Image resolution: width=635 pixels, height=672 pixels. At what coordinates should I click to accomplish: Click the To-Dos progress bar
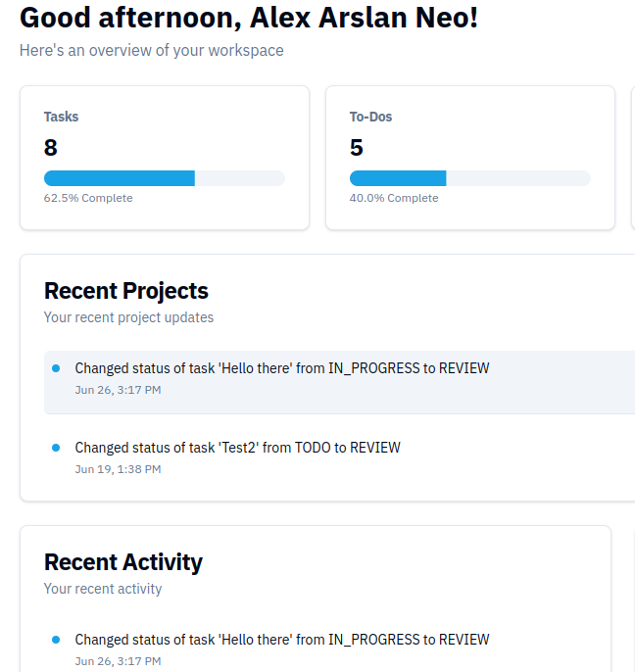click(469, 178)
